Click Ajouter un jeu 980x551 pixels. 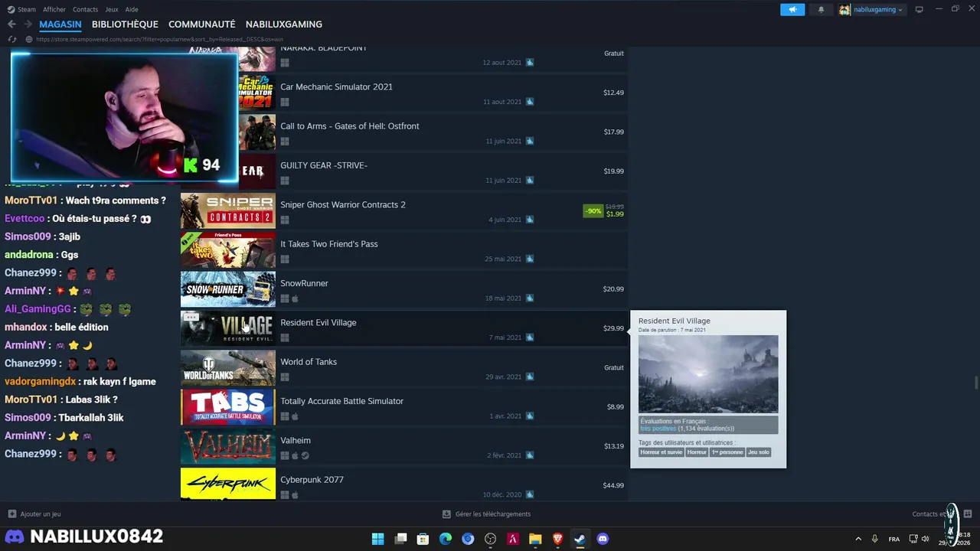(41, 514)
